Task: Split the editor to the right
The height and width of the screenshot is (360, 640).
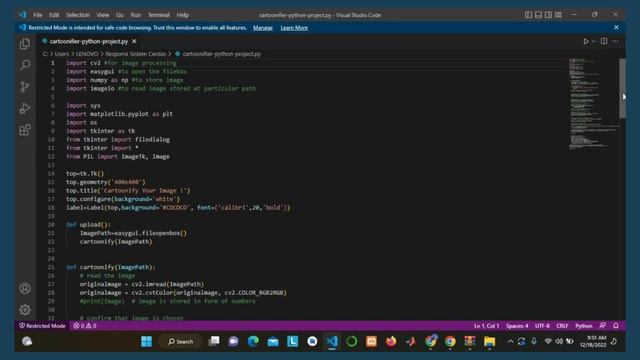Action: tap(604, 41)
